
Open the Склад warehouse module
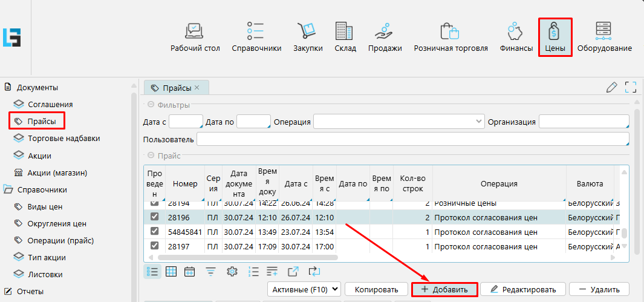click(345, 37)
